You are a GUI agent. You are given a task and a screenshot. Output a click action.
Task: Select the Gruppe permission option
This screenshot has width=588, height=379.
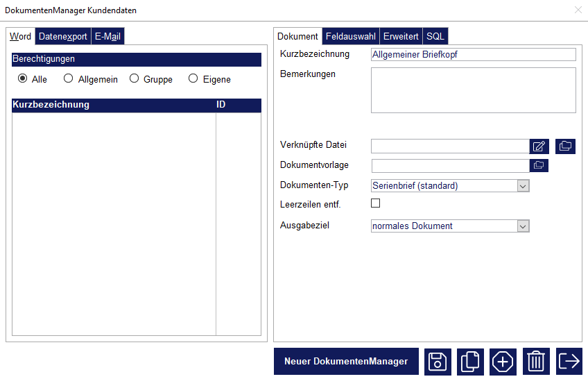[134, 79]
